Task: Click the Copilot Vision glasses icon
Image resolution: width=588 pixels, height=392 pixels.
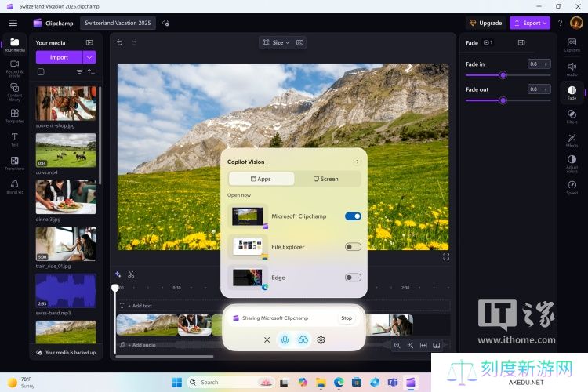Action: (303, 339)
